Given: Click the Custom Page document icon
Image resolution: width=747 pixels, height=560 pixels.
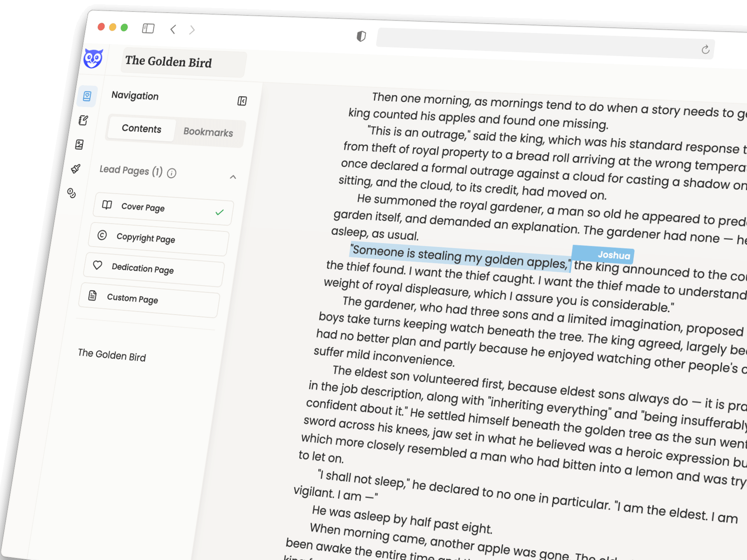Looking at the screenshot, I should 93,296.
